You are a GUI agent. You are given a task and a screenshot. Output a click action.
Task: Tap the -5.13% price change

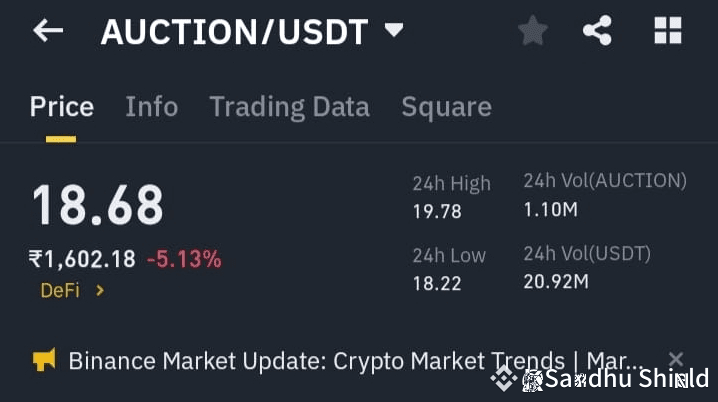(184, 260)
